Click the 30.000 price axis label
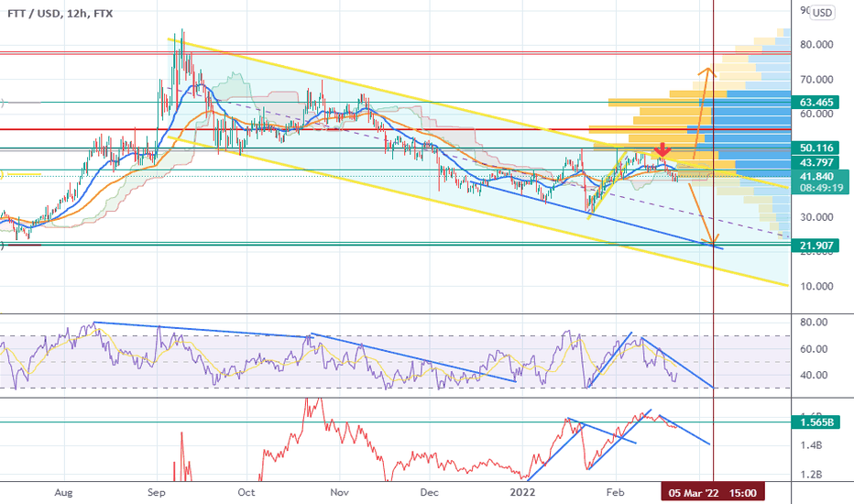The width and height of the screenshot is (854, 504). point(816,217)
